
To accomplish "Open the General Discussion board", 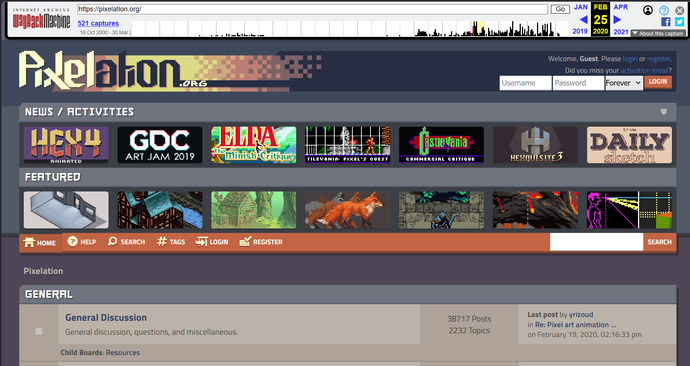I will [106, 318].
